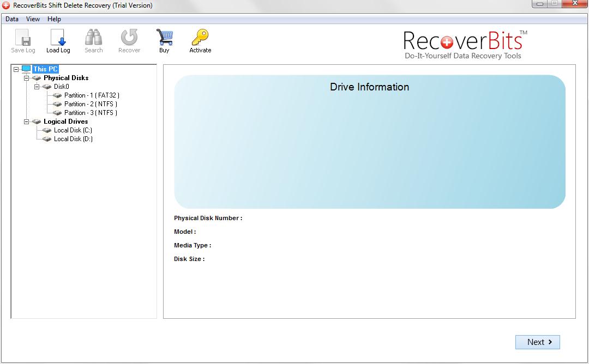Open the Data menu
This screenshot has height=364, width=589.
(11, 19)
